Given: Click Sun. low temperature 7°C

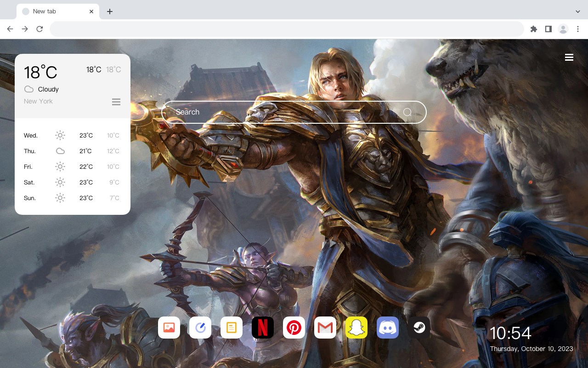Looking at the screenshot, I should [114, 198].
